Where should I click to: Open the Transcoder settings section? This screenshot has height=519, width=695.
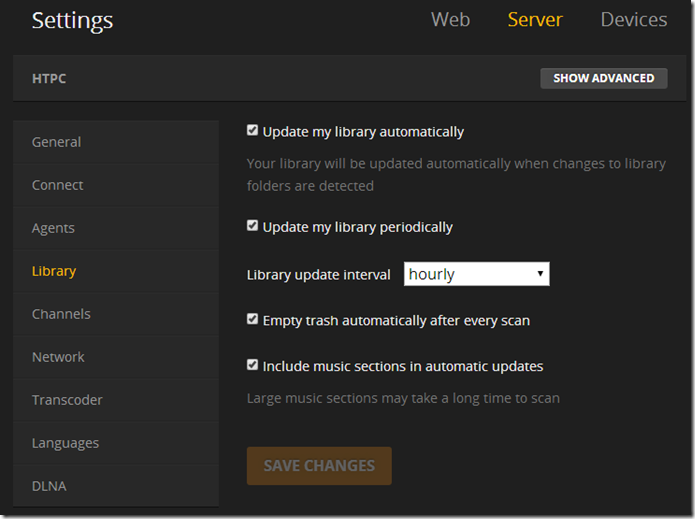pyautogui.click(x=67, y=400)
